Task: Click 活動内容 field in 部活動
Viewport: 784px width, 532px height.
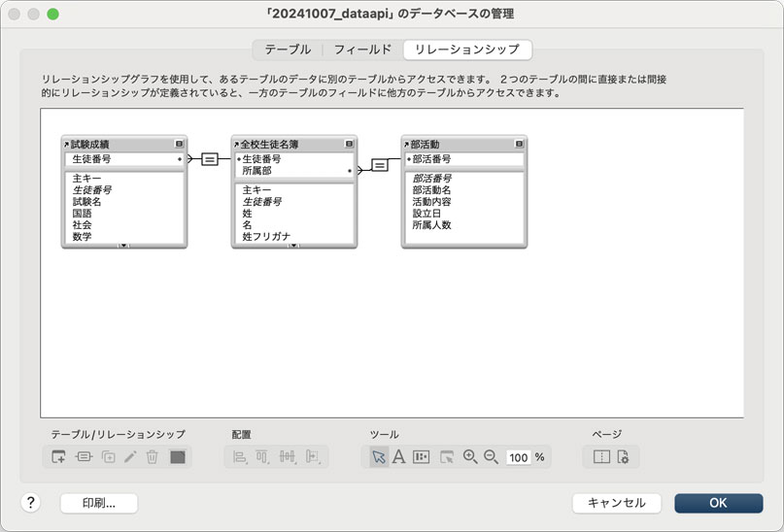Action: tap(432, 202)
